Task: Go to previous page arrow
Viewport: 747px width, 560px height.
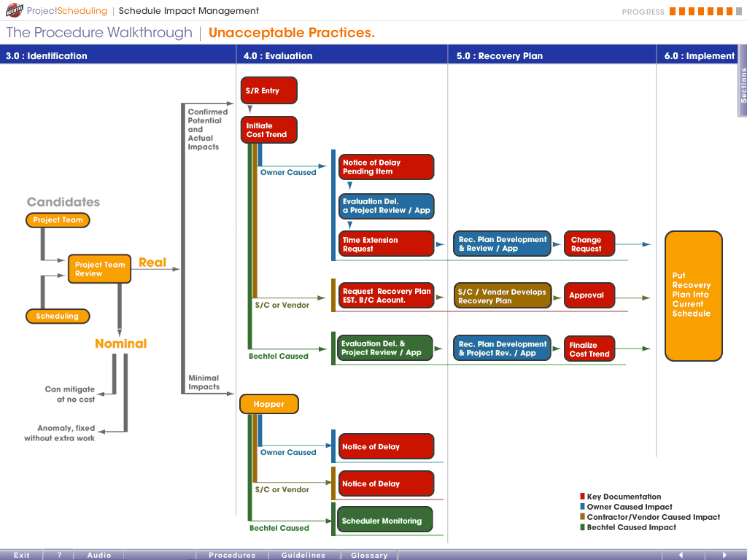Action: click(x=681, y=555)
